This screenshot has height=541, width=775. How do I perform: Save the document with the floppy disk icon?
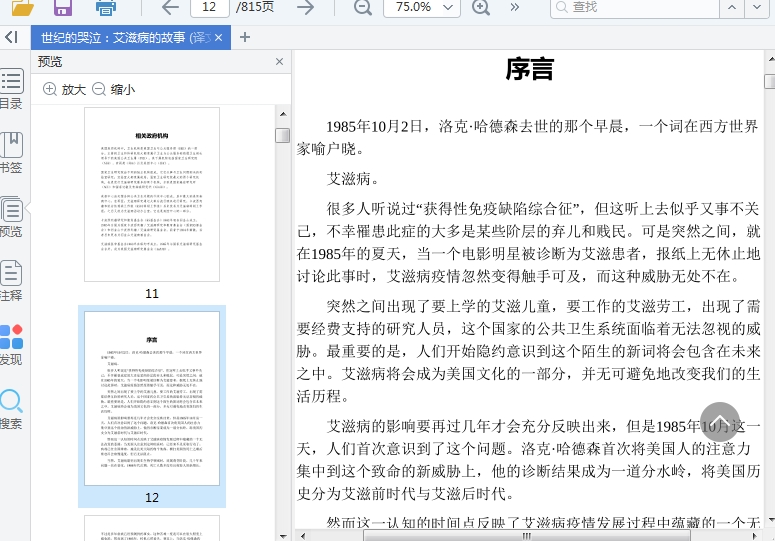62,8
